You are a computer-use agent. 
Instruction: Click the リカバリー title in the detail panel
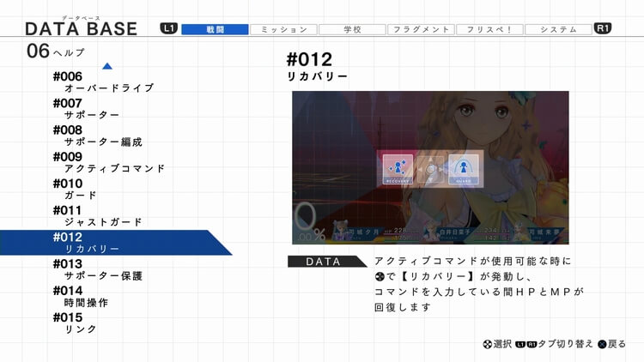317,76
